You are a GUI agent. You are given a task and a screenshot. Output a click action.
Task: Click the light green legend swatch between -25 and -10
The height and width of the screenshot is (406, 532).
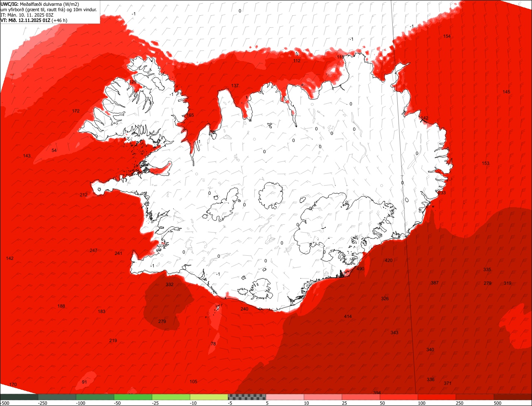tap(171, 397)
